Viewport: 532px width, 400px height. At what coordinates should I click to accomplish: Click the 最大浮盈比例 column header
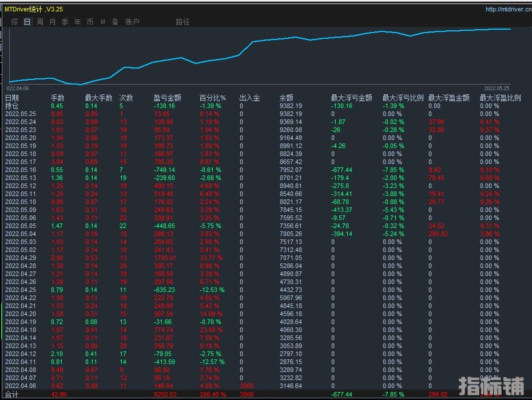500,98
